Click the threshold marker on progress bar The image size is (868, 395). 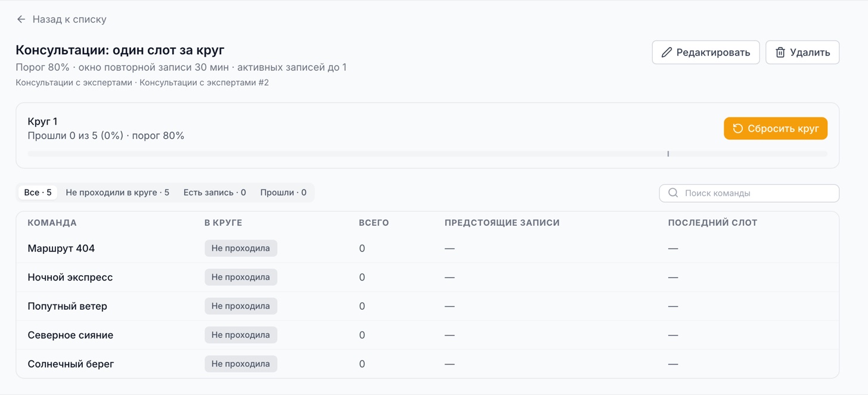click(x=668, y=154)
